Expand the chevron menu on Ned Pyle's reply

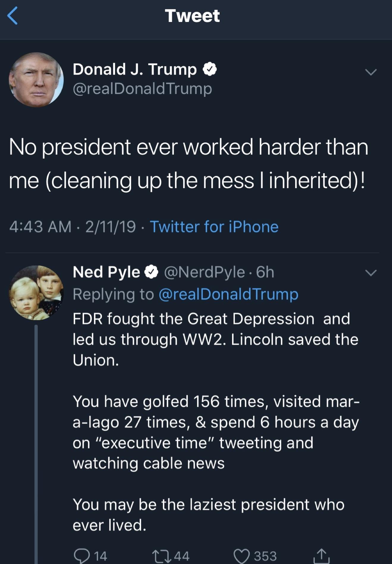371,273
